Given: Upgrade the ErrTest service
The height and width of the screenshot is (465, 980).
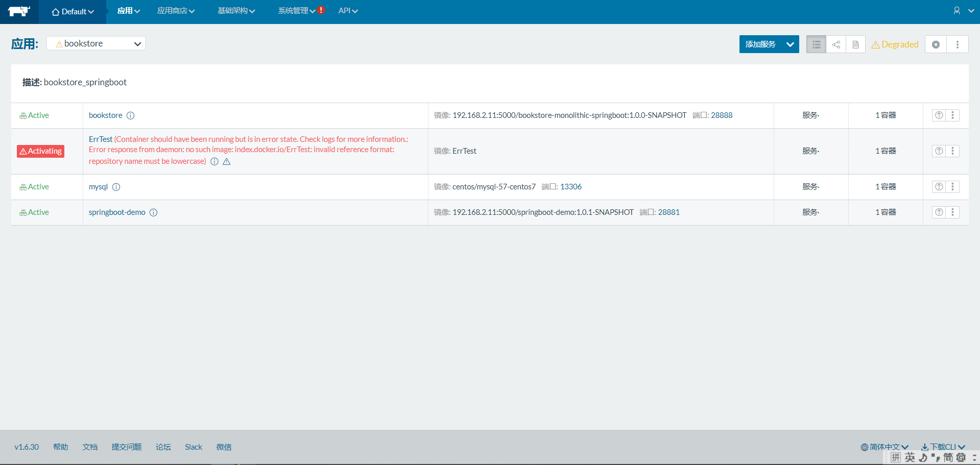Looking at the screenshot, I should pyautogui.click(x=939, y=151).
